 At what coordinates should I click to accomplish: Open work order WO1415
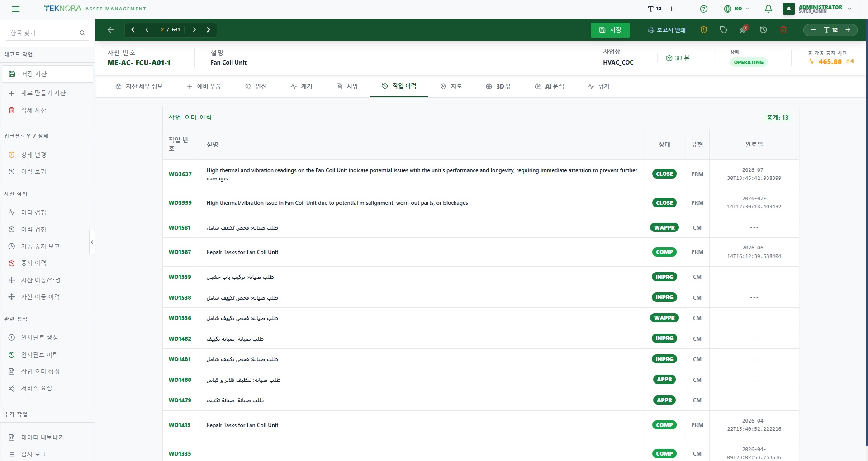click(x=180, y=425)
